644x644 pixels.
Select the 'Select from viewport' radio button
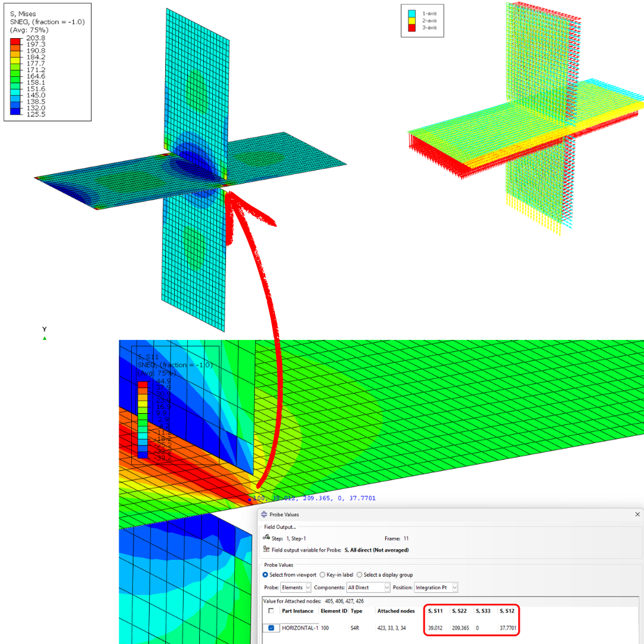click(x=265, y=575)
